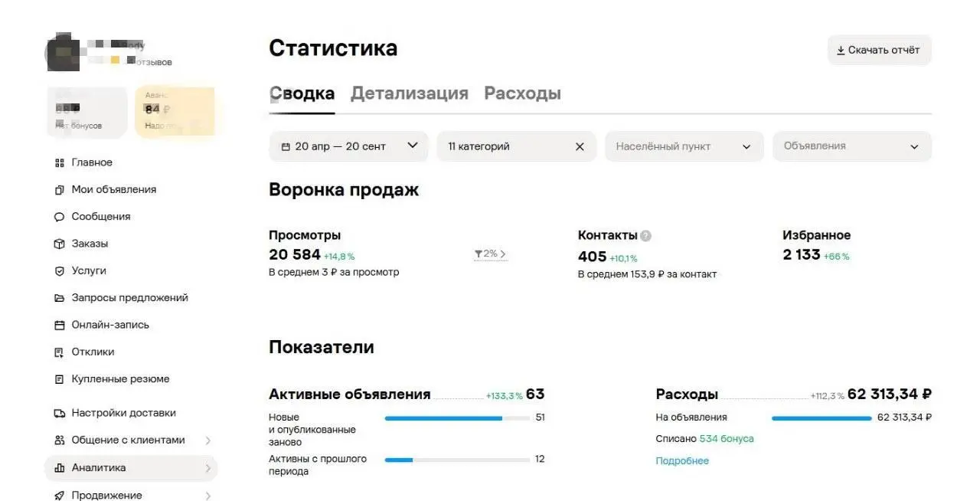Click the grey bonuses wallet card
The image size is (980, 501).
point(87,112)
